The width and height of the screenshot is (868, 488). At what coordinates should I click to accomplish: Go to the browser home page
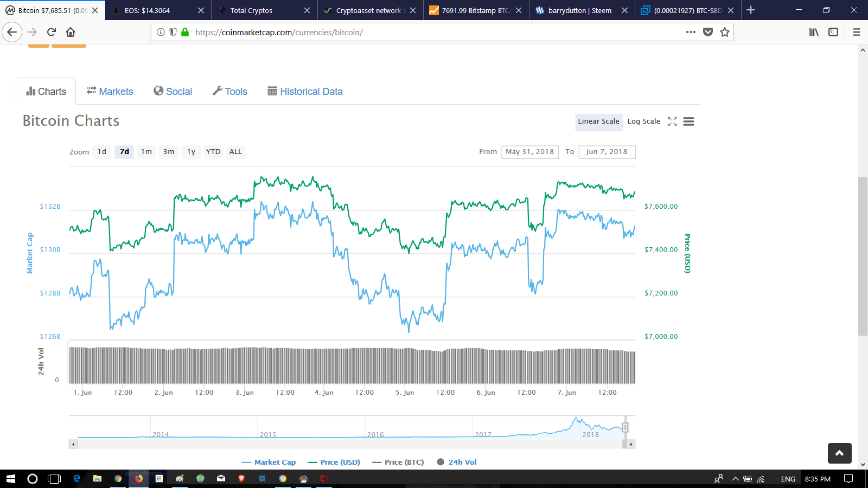click(x=71, y=32)
